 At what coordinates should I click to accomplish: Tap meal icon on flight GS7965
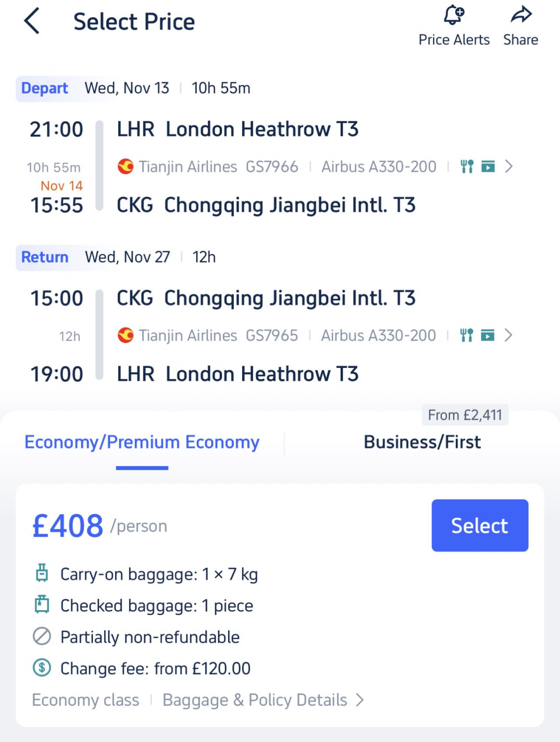(x=467, y=335)
